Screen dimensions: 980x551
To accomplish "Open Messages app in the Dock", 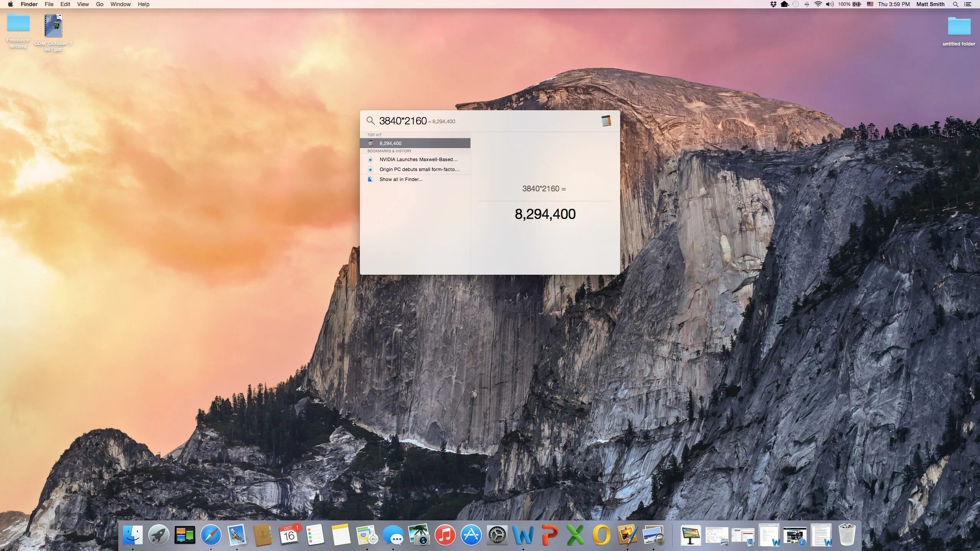I will coord(393,535).
